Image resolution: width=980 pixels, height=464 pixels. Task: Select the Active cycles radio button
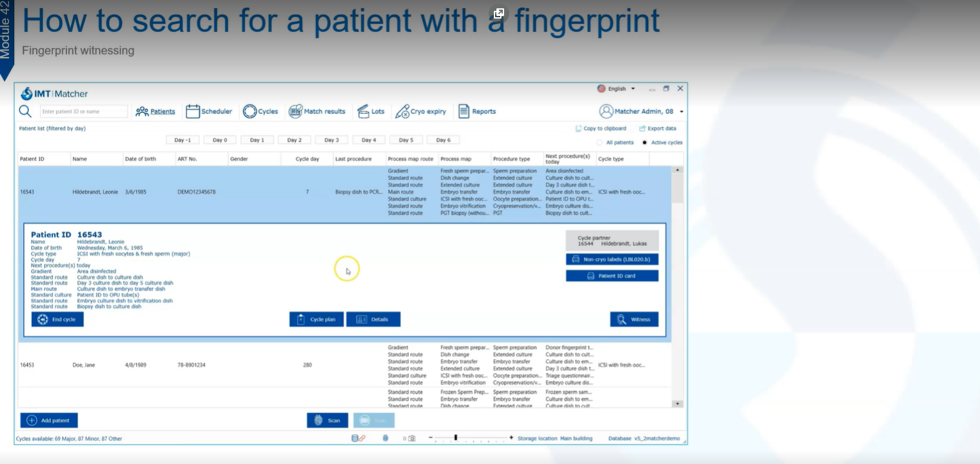644,143
